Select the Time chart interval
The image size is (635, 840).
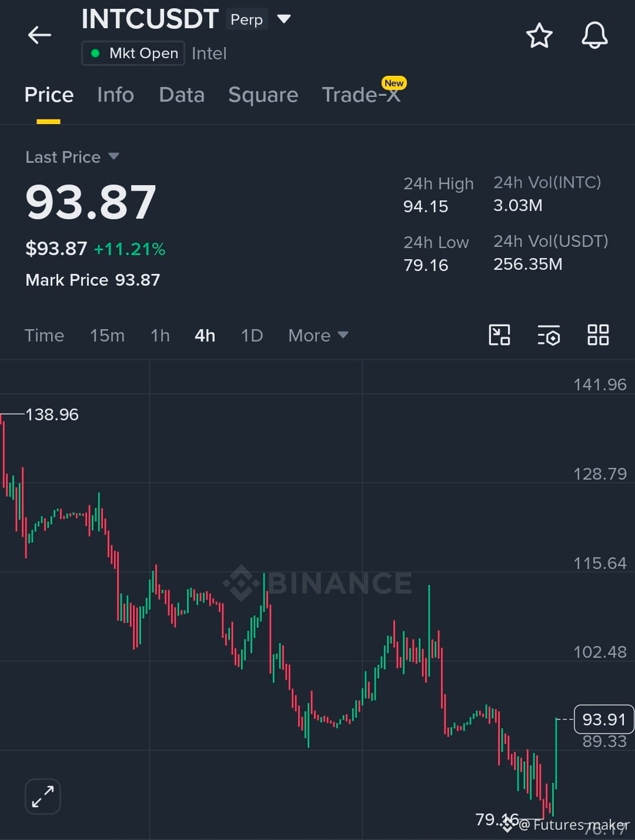[x=44, y=335]
